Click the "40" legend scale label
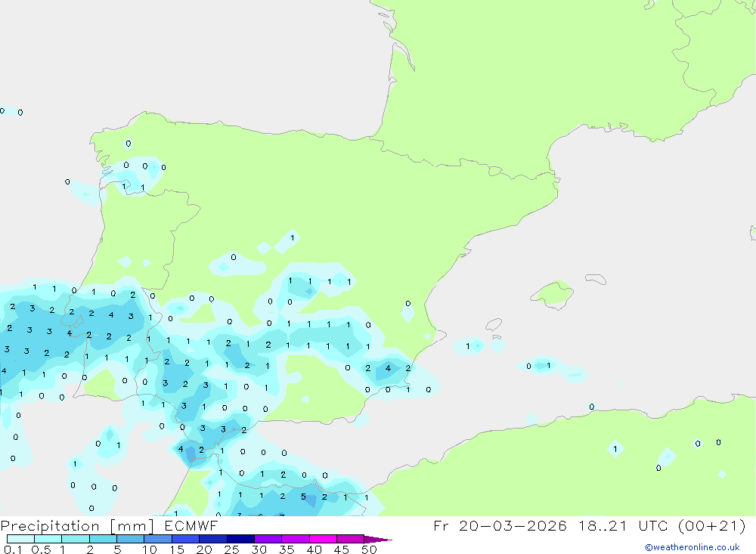The width and height of the screenshot is (756, 554). (x=314, y=549)
